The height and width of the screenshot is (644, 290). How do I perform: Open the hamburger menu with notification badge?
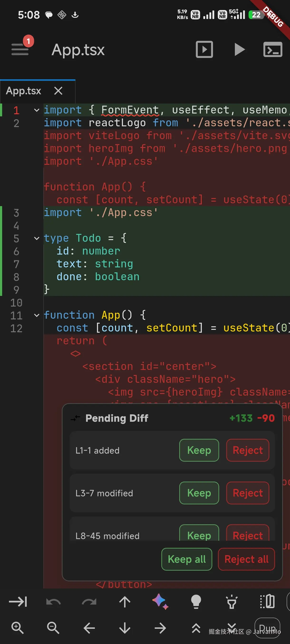(x=20, y=49)
